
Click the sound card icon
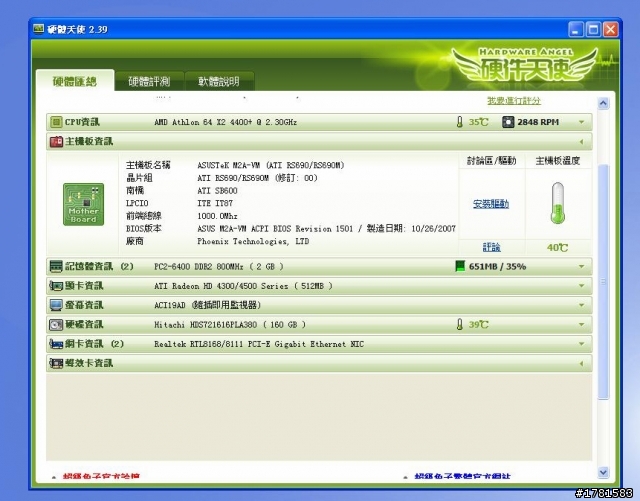click(x=56, y=363)
